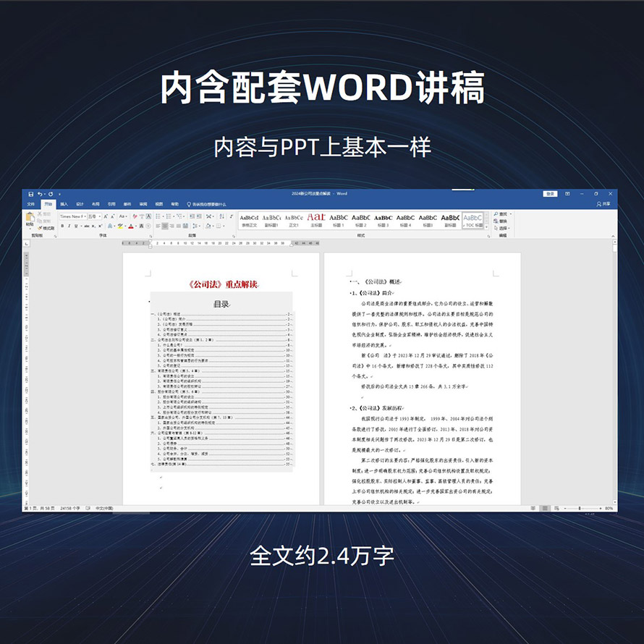Switch to the References ribbon tab
This screenshot has height=644, width=644.
111,204
